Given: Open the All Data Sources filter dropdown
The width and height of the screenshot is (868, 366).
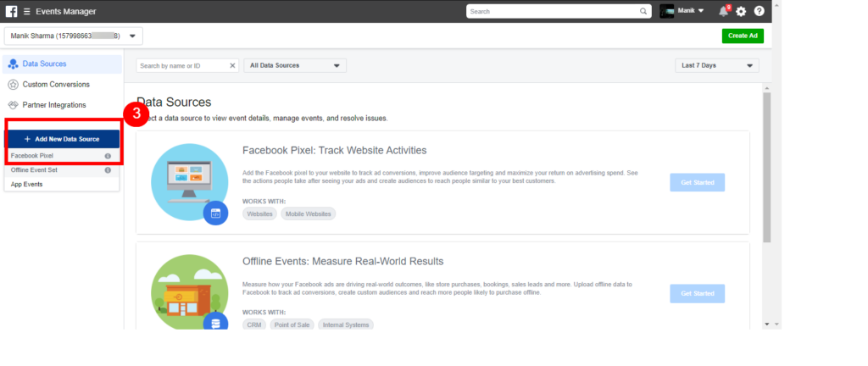Looking at the screenshot, I should click(295, 66).
